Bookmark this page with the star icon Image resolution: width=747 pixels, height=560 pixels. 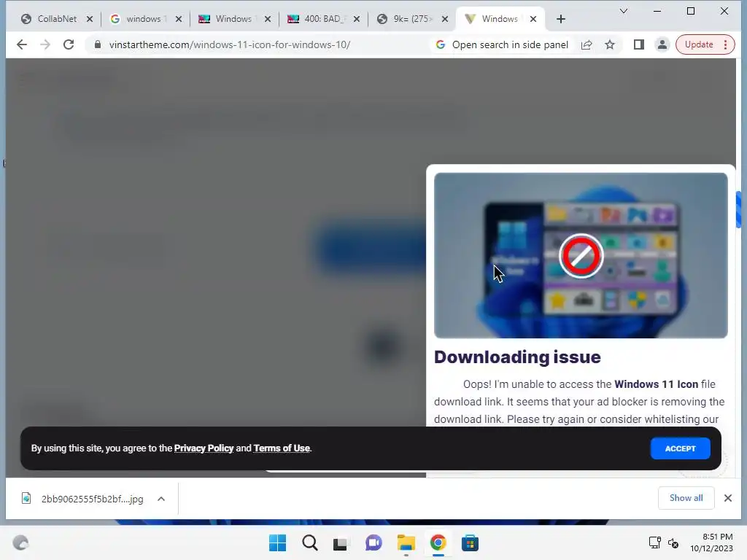(x=610, y=44)
